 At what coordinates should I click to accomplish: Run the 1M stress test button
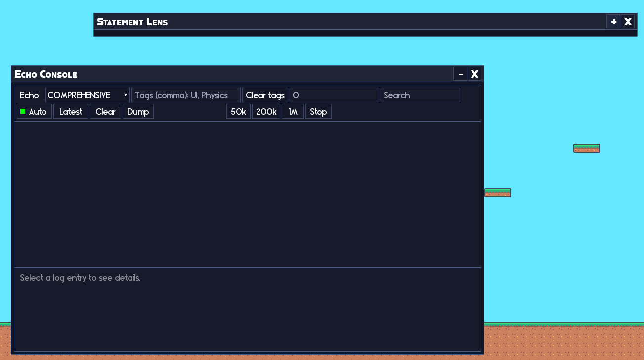click(x=293, y=111)
